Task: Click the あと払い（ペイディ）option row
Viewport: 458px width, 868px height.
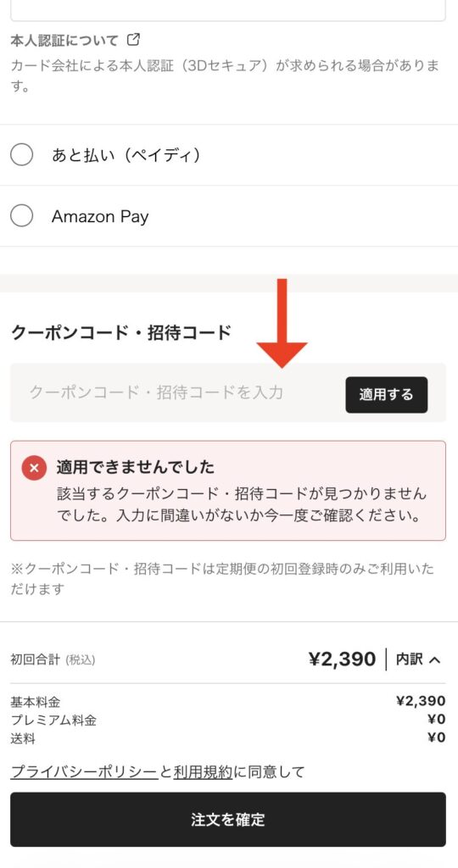Action: (229, 155)
